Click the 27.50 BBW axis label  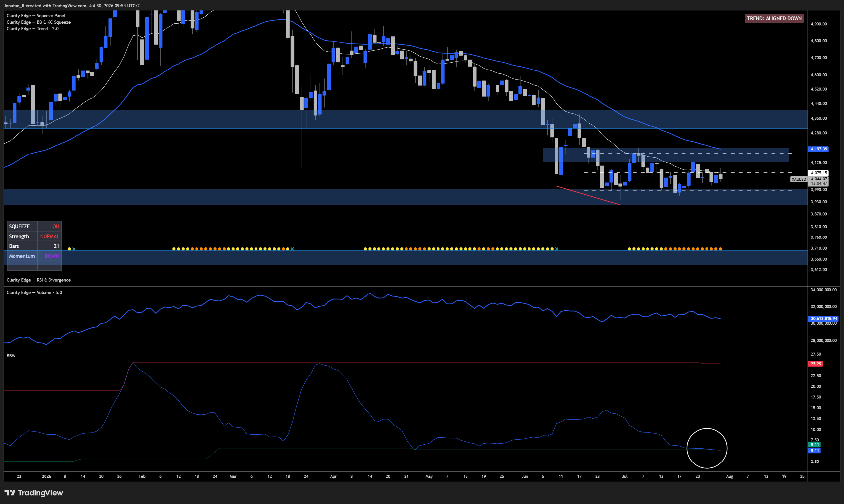point(816,354)
